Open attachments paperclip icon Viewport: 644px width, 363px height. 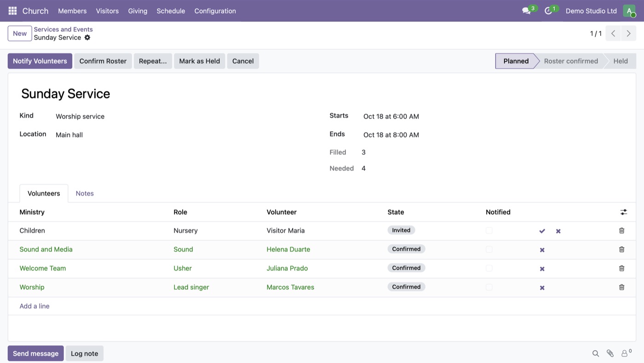click(610, 353)
